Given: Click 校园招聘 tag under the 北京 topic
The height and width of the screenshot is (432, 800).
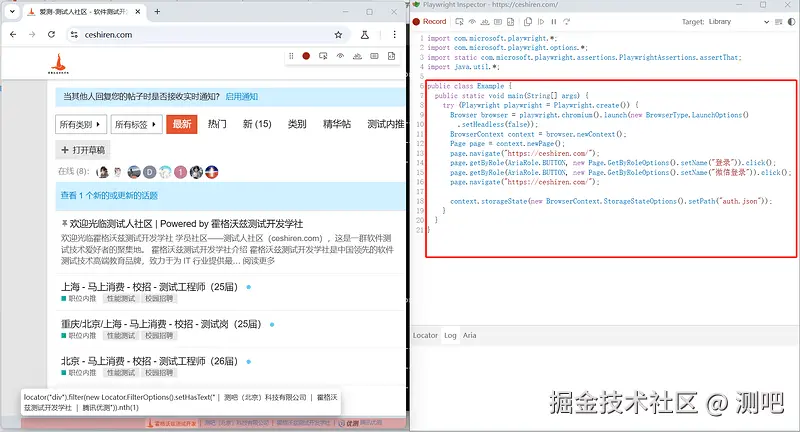Looking at the screenshot, I should tap(159, 373).
